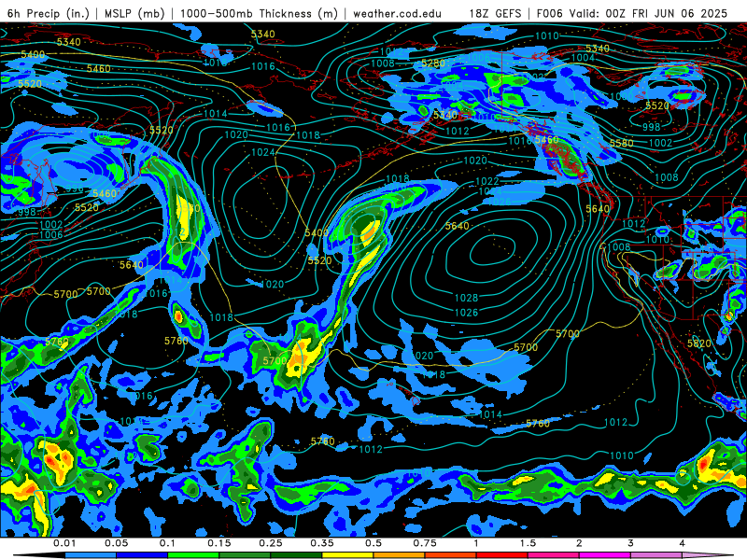Select the red 1 inch precipitation swatch
This screenshot has width=747, height=560.
502,555
